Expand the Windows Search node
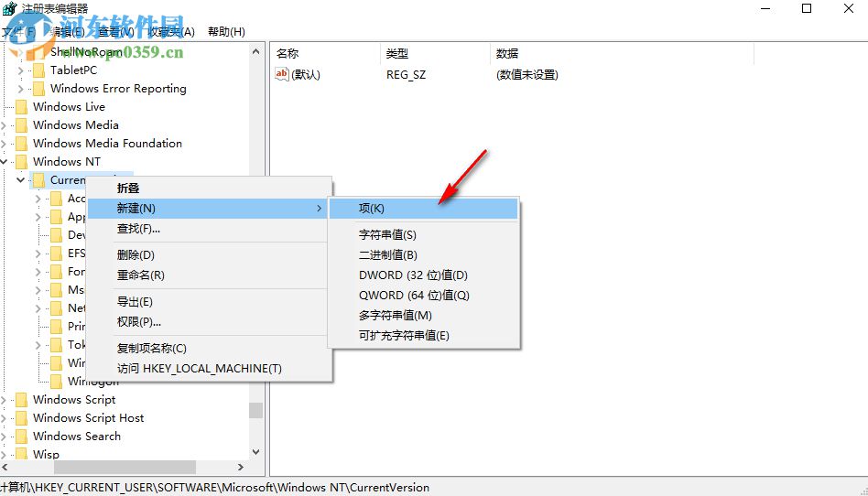868x496 pixels. tap(4, 437)
